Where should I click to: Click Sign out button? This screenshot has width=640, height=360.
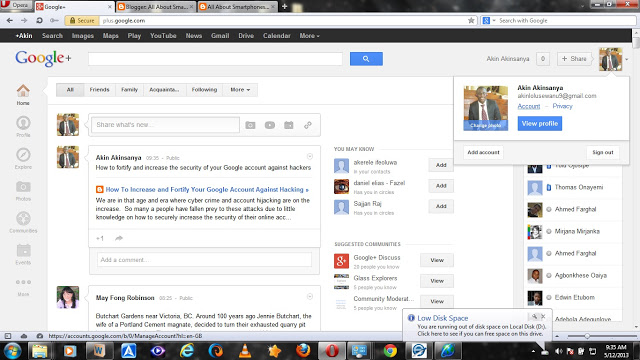point(603,152)
